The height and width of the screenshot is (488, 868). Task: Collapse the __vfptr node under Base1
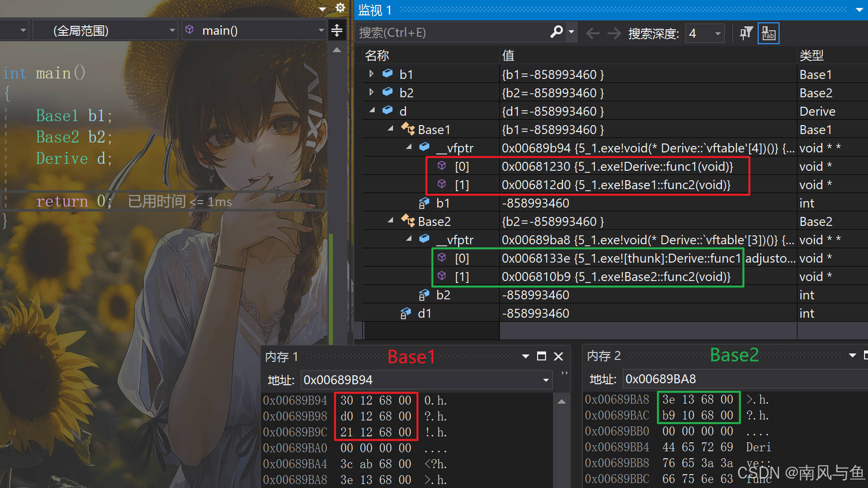pos(409,147)
